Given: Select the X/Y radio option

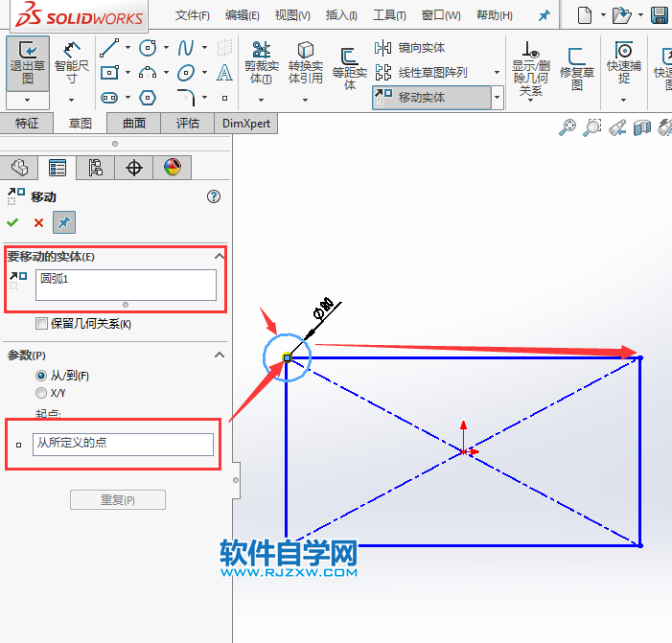Looking at the screenshot, I should pyautogui.click(x=41, y=393).
